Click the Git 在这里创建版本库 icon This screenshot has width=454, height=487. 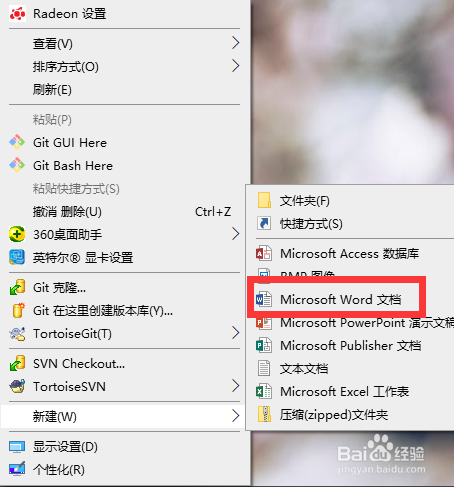tap(18, 310)
